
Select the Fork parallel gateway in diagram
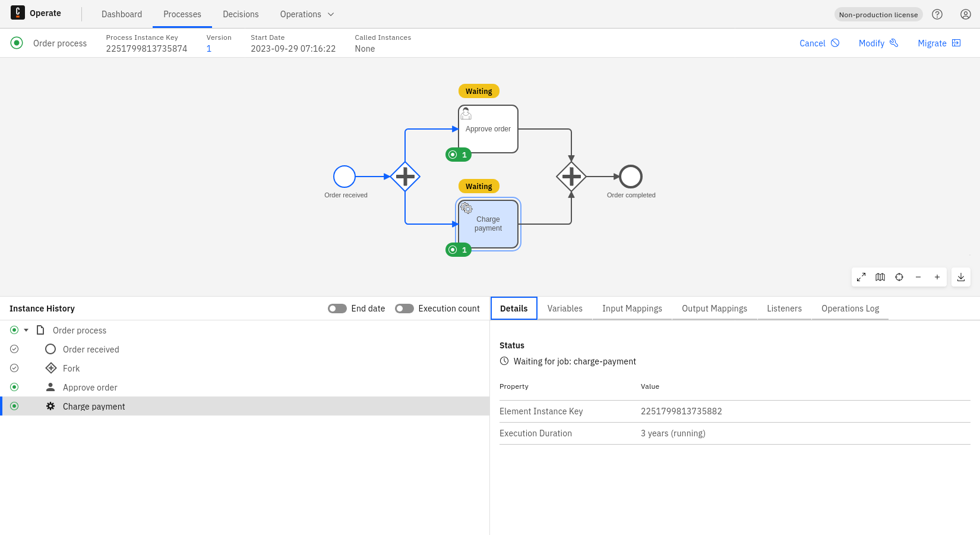pyautogui.click(x=405, y=177)
